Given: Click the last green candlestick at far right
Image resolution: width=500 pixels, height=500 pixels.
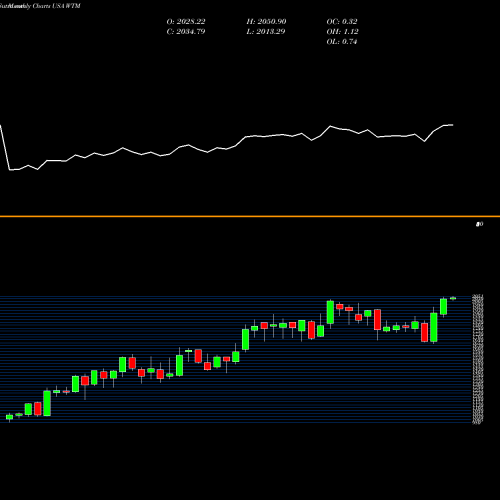Looking at the screenshot, I should (x=453, y=298).
